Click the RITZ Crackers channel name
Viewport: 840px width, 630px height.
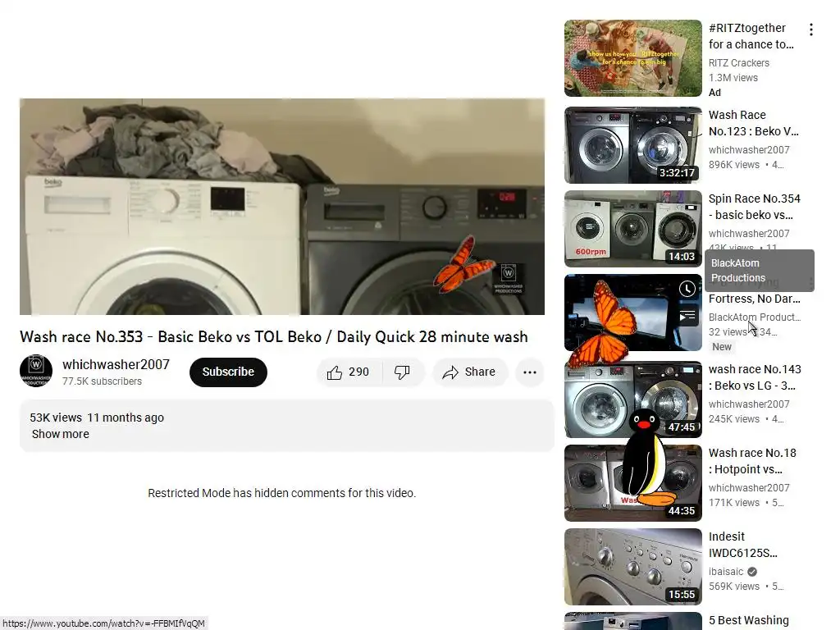(x=739, y=62)
